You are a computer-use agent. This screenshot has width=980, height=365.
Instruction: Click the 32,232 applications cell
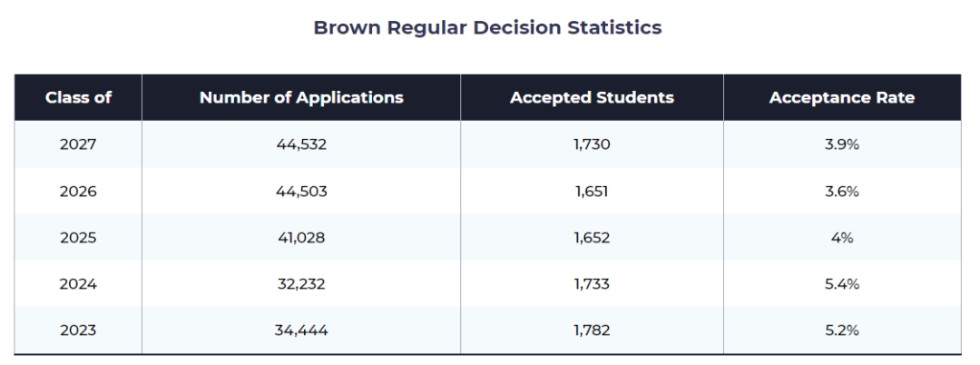pyautogui.click(x=301, y=284)
